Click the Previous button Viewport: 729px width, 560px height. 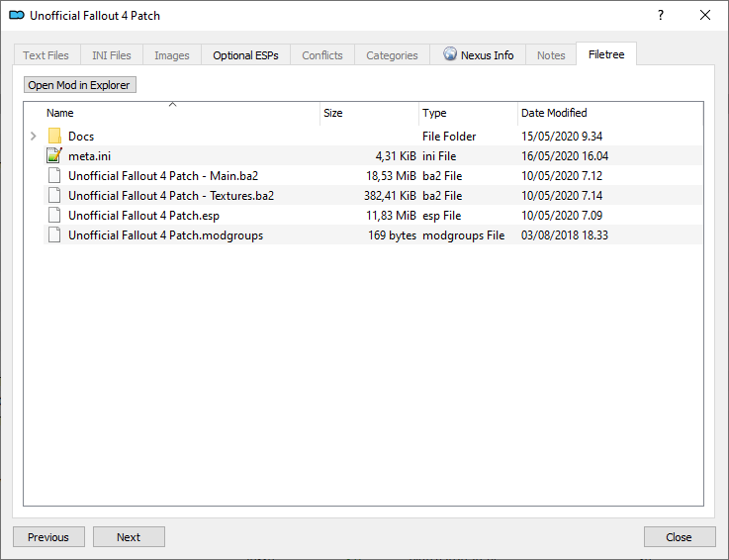coord(48,537)
